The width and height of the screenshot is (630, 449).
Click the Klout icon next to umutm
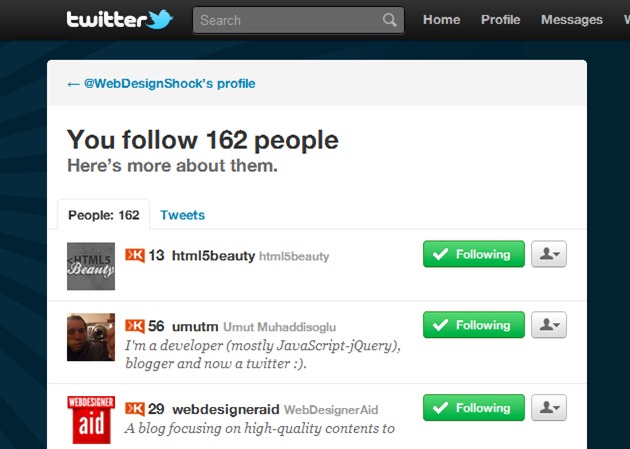point(135,326)
